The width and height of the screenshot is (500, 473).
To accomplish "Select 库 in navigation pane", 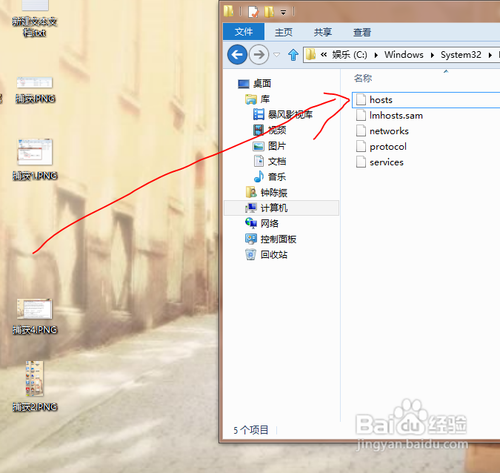I will coord(257,99).
